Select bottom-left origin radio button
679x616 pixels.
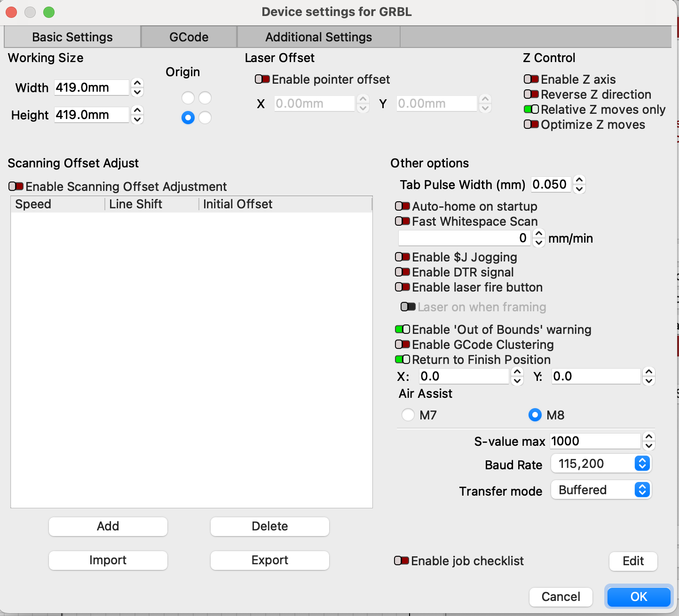click(188, 118)
